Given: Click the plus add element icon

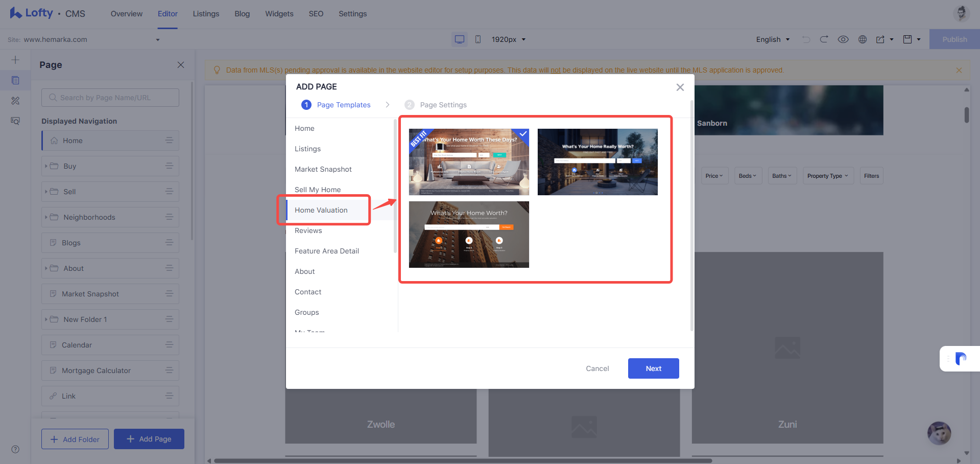Looking at the screenshot, I should coord(15,60).
